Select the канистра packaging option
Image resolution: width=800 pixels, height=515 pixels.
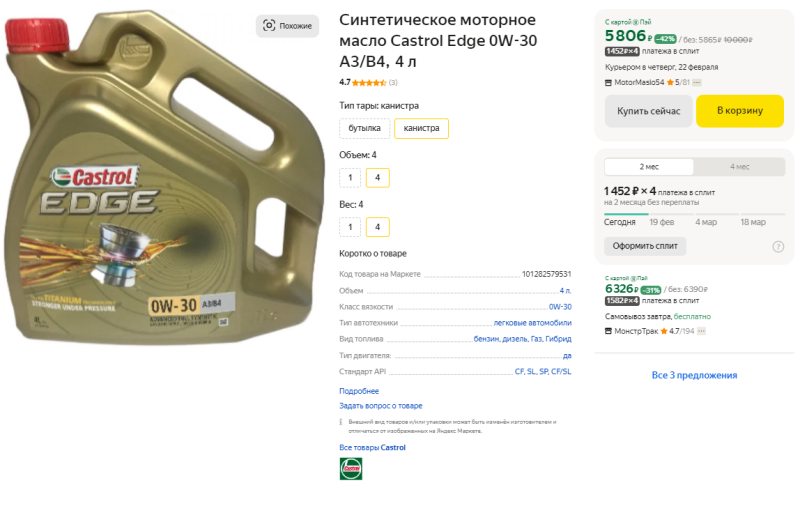pos(421,128)
